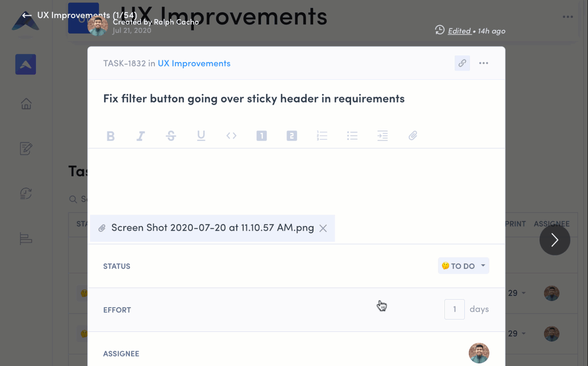Image resolution: width=588 pixels, height=366 pixels.
Task: Click the ASSIGNEE column header in table
Action: [551, 224]
